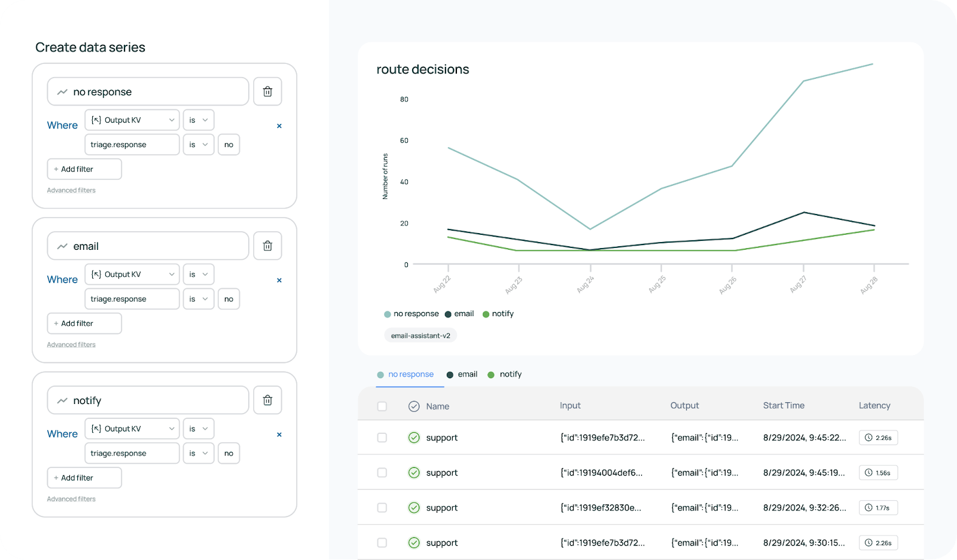This screenshot has height=560, width=957.
Task: Click the notify series name input field
Action: click(148, 400)
